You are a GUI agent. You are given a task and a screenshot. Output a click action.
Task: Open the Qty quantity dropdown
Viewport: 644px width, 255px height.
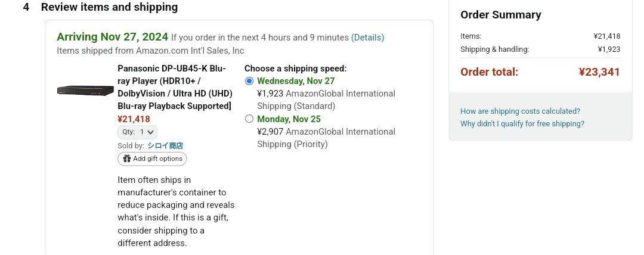(138, 132)
